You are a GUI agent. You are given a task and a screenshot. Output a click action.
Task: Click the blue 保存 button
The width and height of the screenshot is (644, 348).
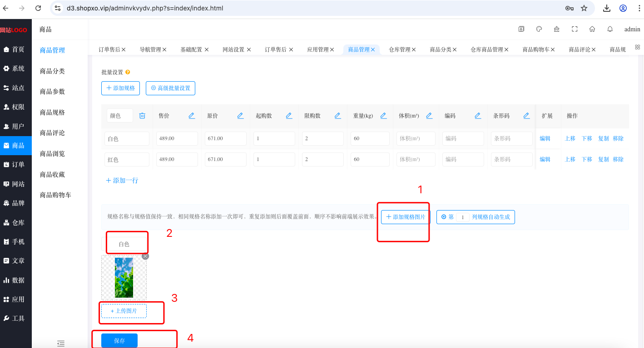point(119,341)
